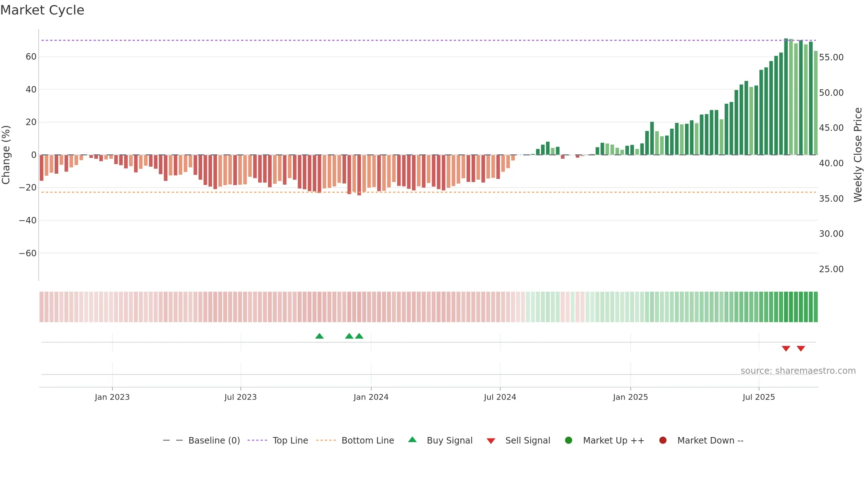
Task: Toggle the Baseline (0) legend entry
Action: [x=201, y=440]
